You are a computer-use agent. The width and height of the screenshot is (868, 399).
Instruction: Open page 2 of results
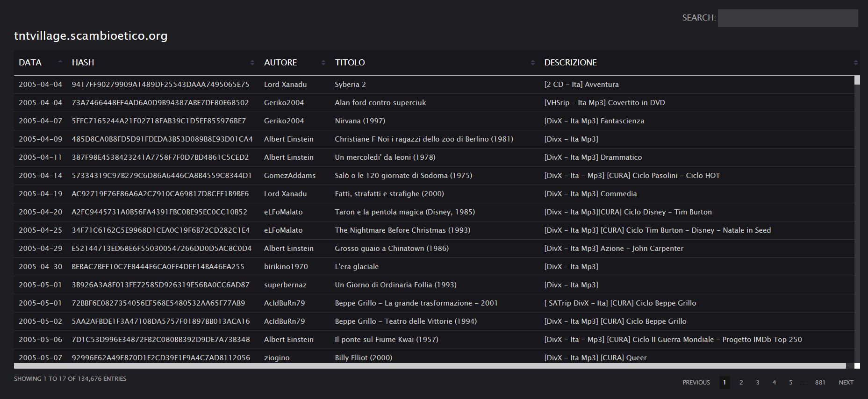tap(741, 382)
